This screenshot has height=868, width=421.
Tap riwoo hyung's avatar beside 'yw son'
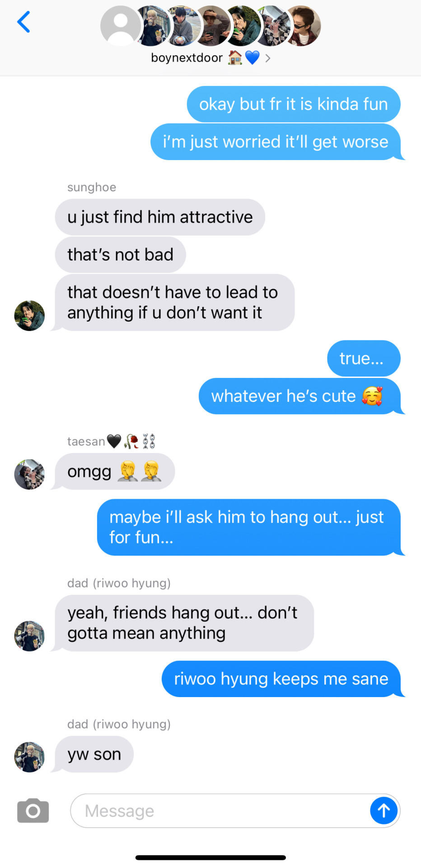29,757
